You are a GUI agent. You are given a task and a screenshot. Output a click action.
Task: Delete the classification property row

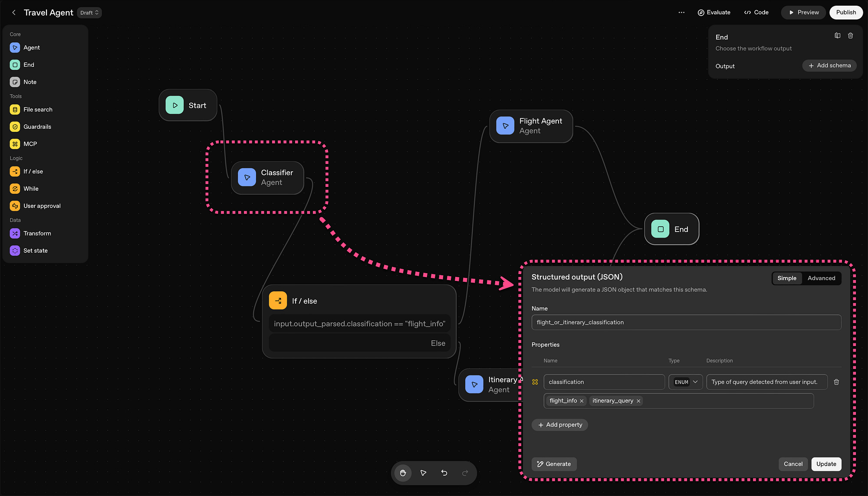pyautogui.click(x=836, y=382)
